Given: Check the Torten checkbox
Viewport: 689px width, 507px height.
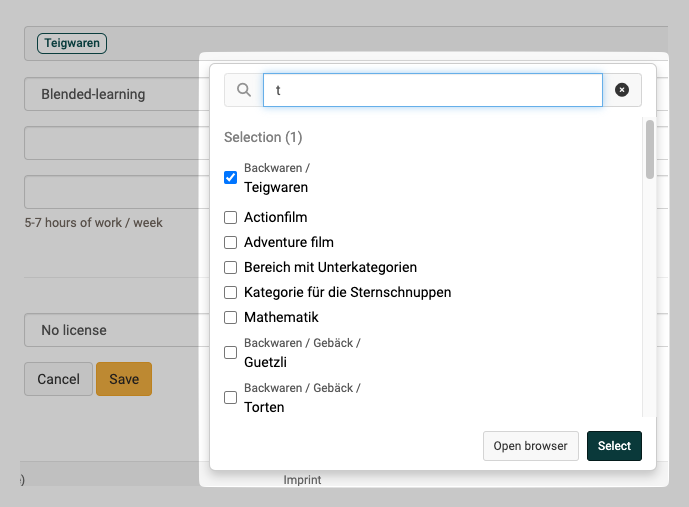Looking at the screenshot, I should 230,398.
